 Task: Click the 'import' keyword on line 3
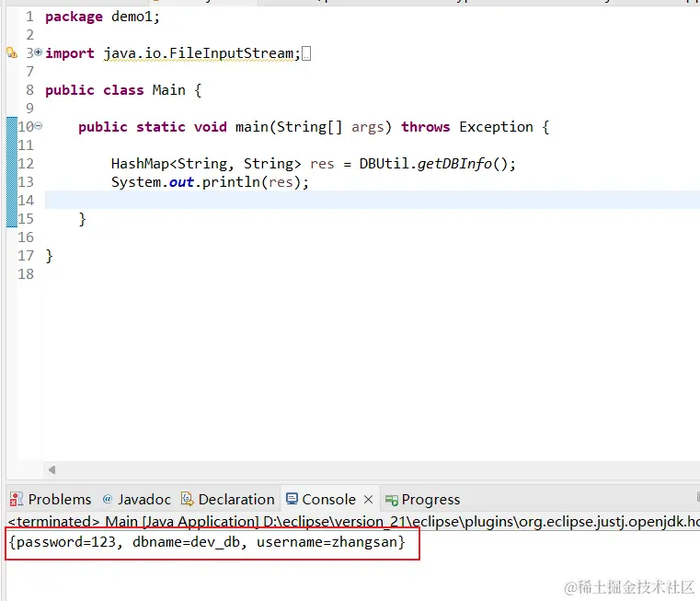(x=70, y=53)
